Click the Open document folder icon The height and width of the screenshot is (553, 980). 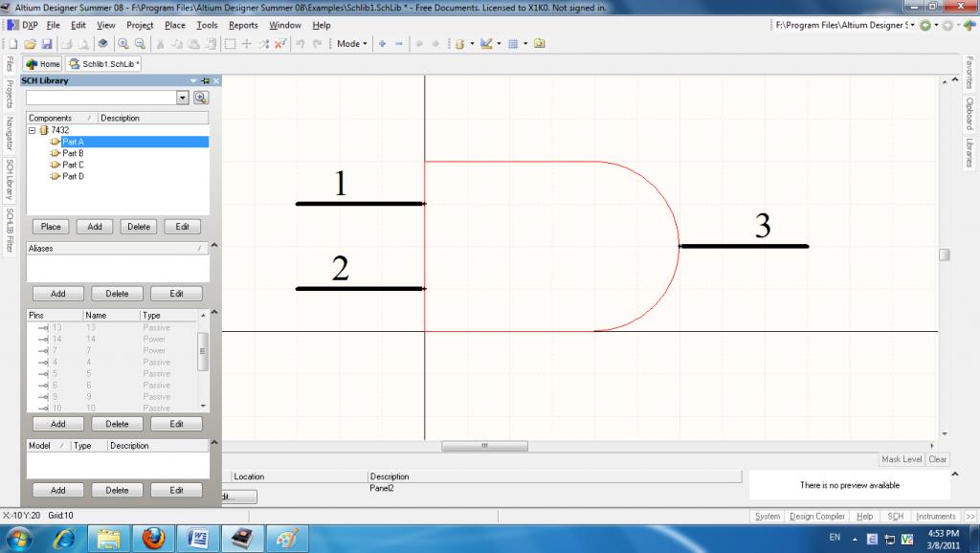pyautogui.click(x=30, y=44)
